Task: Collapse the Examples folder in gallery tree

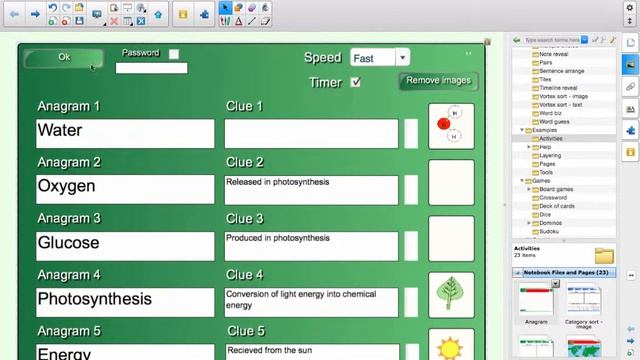Action: (522, 130)
